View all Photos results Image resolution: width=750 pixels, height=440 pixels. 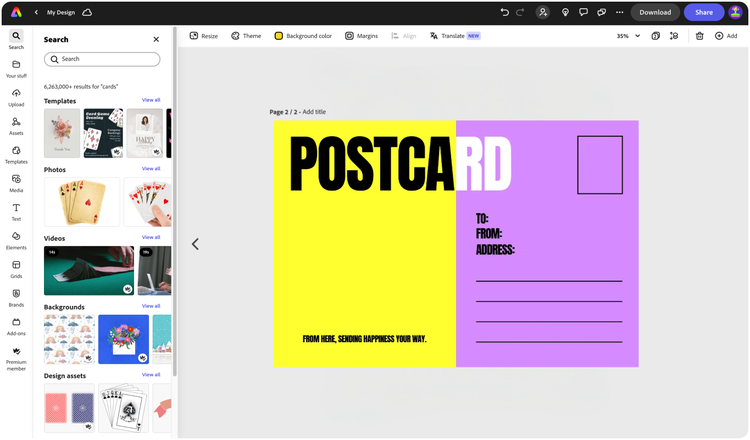151,168
